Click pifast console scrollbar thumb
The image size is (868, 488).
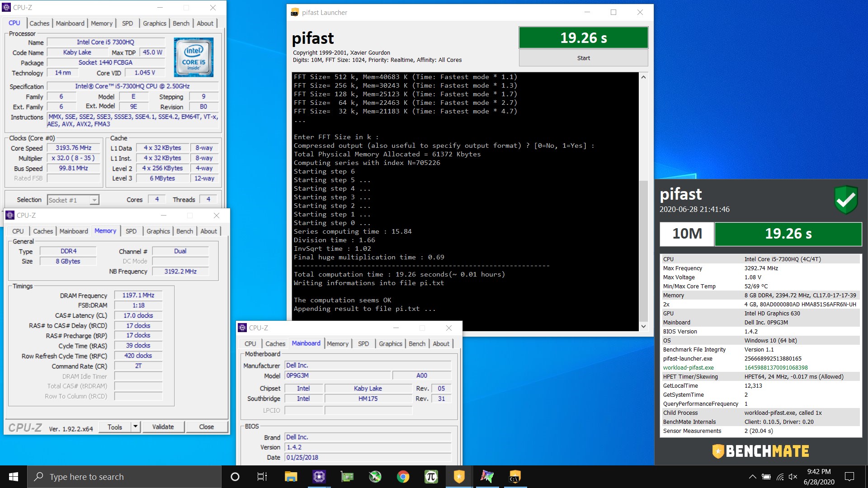coord(643,251)
